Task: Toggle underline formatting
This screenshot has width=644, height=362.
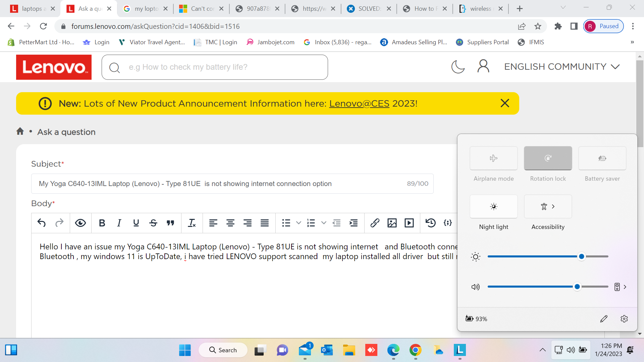Action: click(x=136, y=223)
